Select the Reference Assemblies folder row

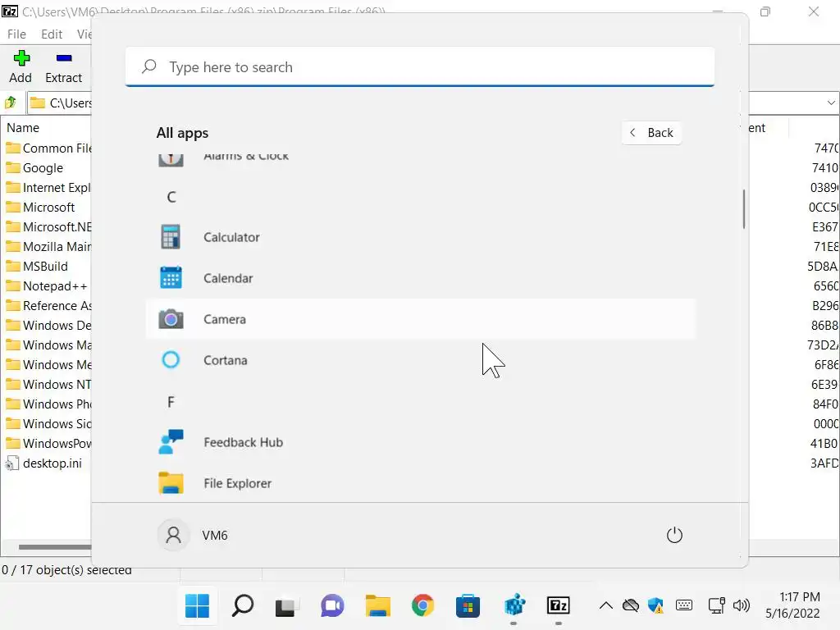point(48,306)
